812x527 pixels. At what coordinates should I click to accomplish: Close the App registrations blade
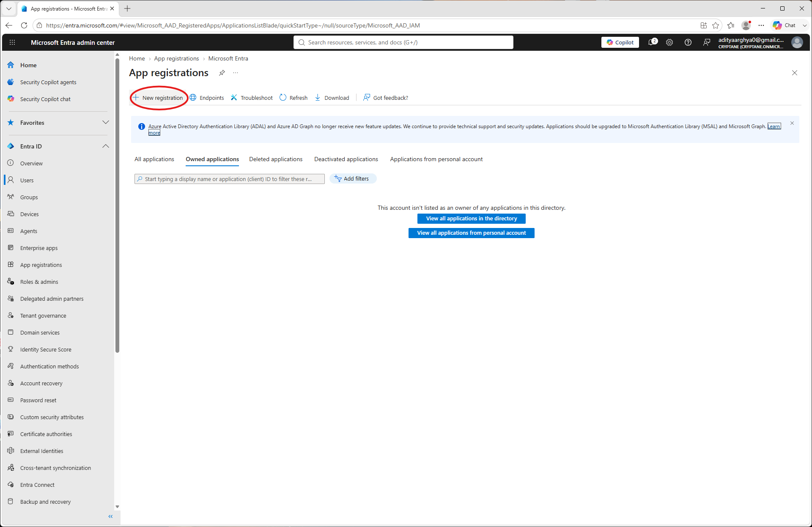pyautogui.click(x=795, y=73)
